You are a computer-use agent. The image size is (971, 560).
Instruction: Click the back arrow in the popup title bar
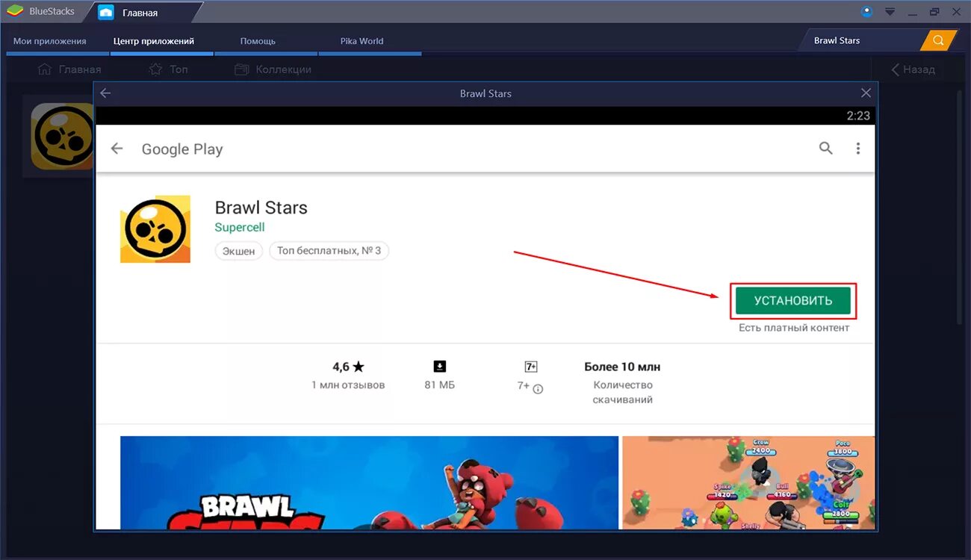point(105,93)
